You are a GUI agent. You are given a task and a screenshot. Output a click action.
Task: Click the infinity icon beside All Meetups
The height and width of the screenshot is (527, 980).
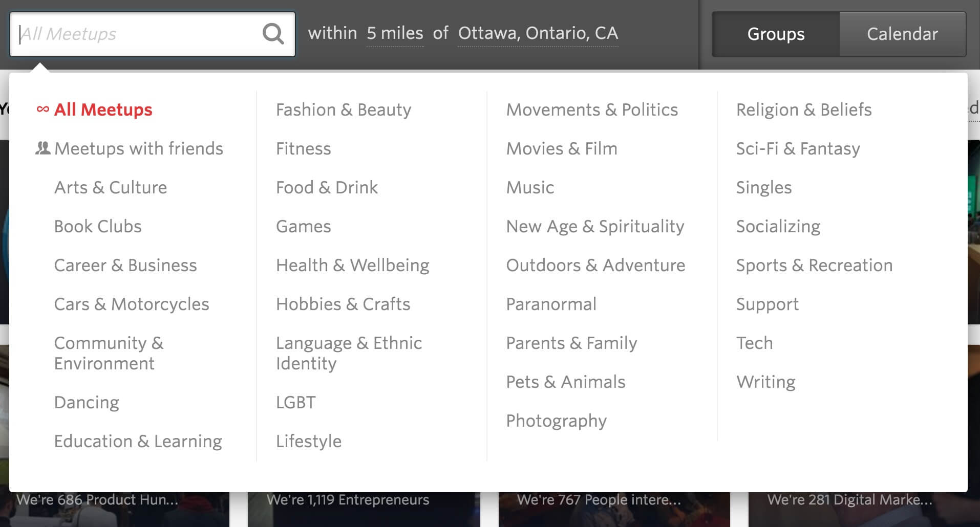pos(43,109)
